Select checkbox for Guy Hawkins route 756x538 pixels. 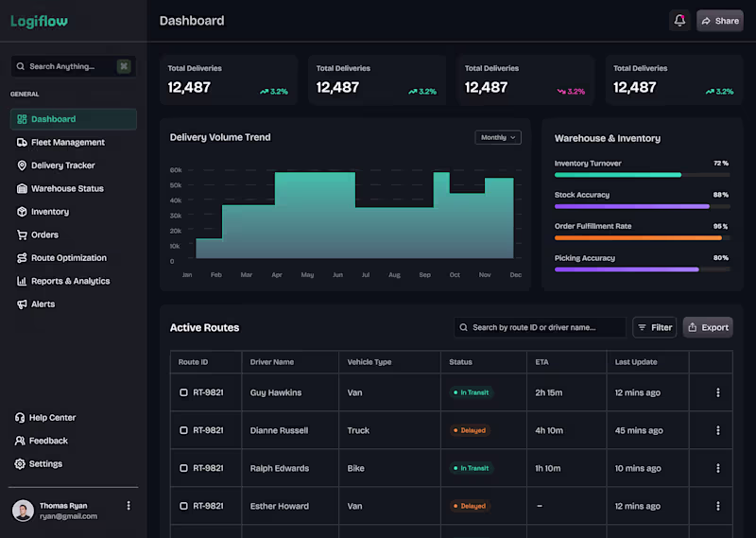tap(183, 392)
